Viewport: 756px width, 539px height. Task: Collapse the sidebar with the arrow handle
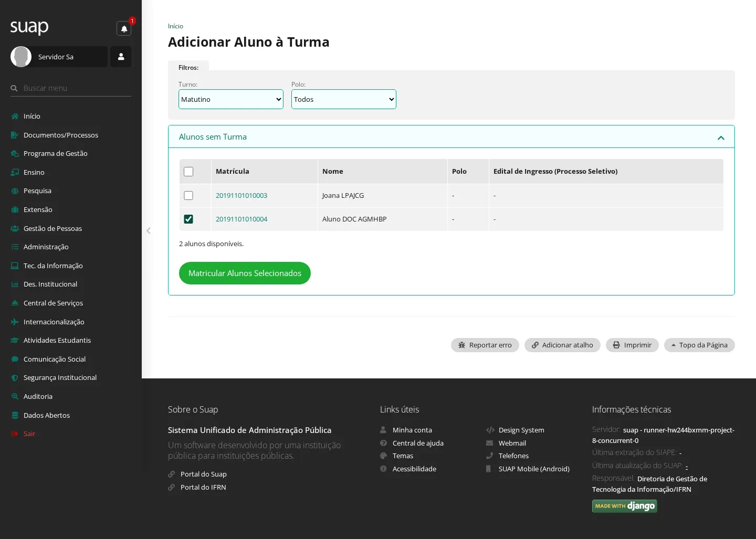(x=149, y=230)
